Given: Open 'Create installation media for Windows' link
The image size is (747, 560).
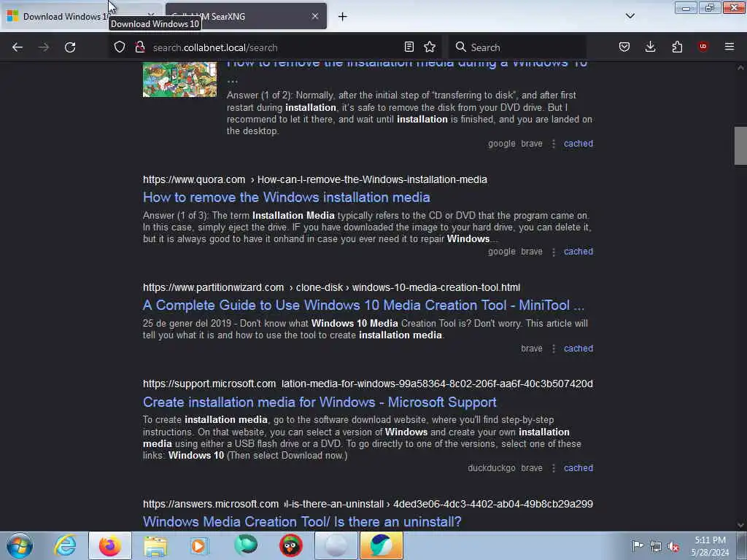Looking at the screenshot, I should click(320, 402).
